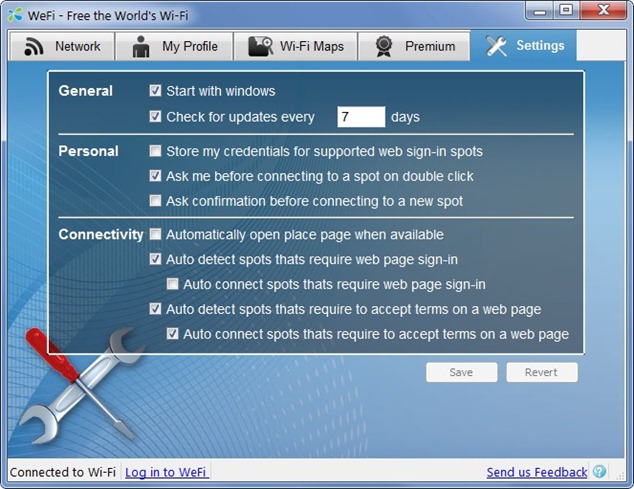
Task: Toggle Check for updates every checkbox
Action: 155,116
